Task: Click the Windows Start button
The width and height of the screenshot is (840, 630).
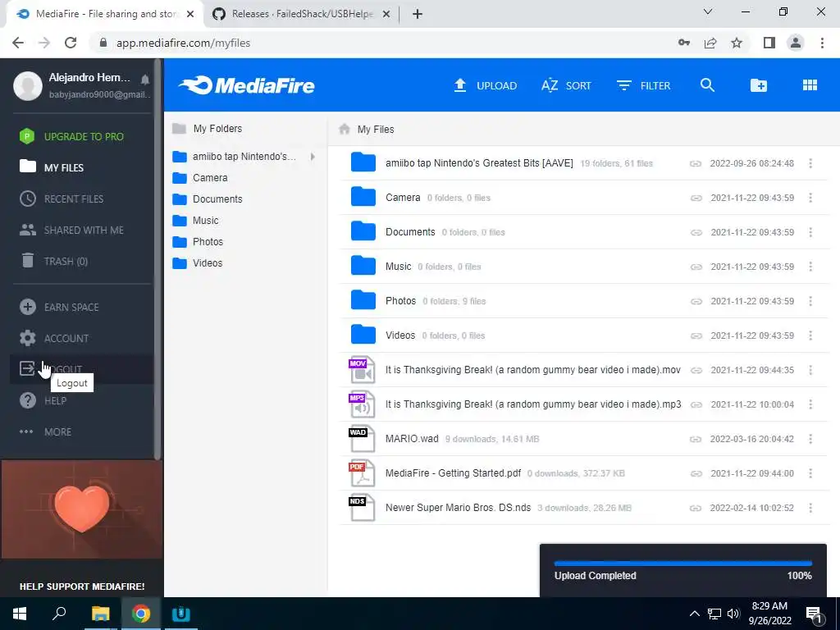Action: pos(20,614)
